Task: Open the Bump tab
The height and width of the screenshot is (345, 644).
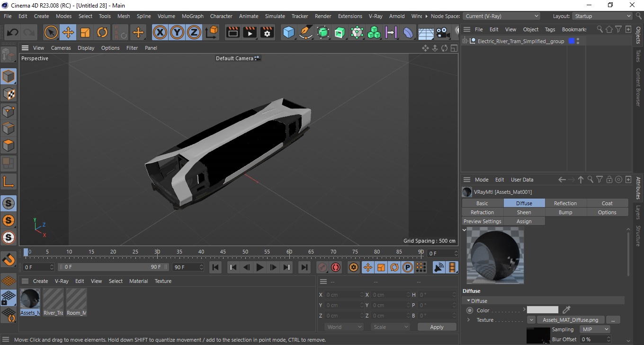Action: point(565,212)
